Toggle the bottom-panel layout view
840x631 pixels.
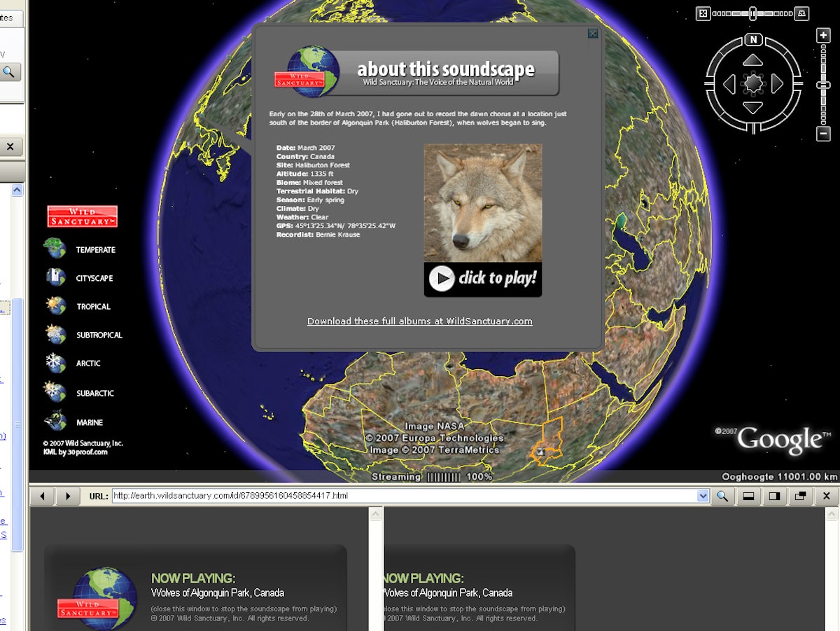tap(749, 496)
